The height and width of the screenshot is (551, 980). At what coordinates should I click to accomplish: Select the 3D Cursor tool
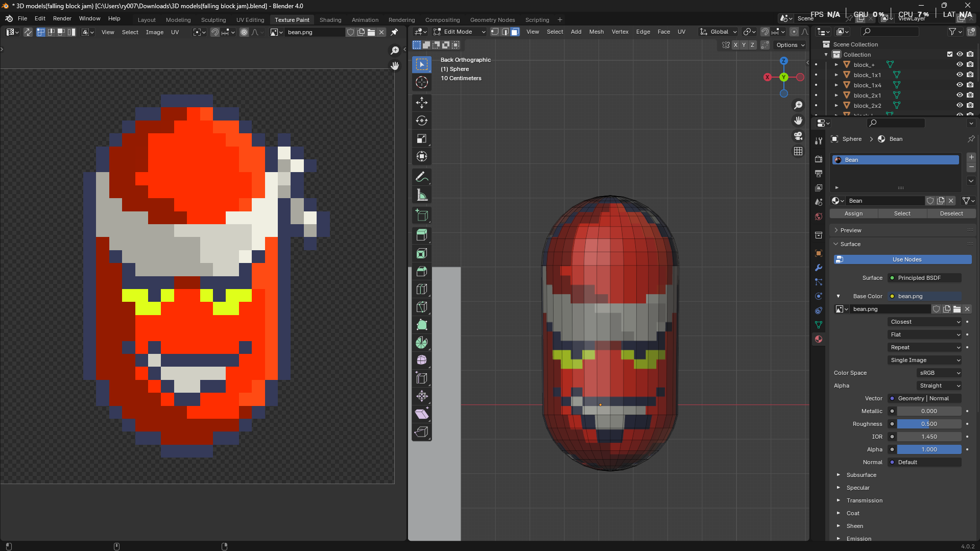(x=421, y=82)
